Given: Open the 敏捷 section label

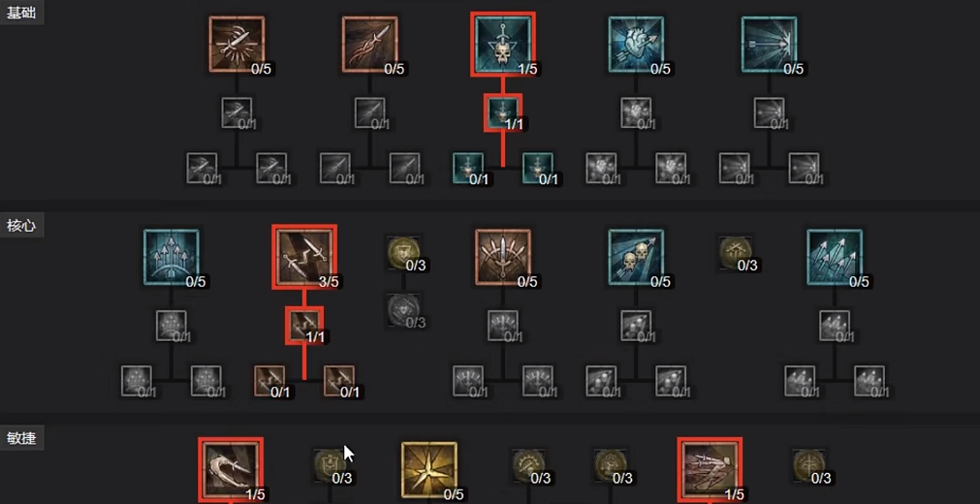Looking at the screenshot, I should pos(20,438).
